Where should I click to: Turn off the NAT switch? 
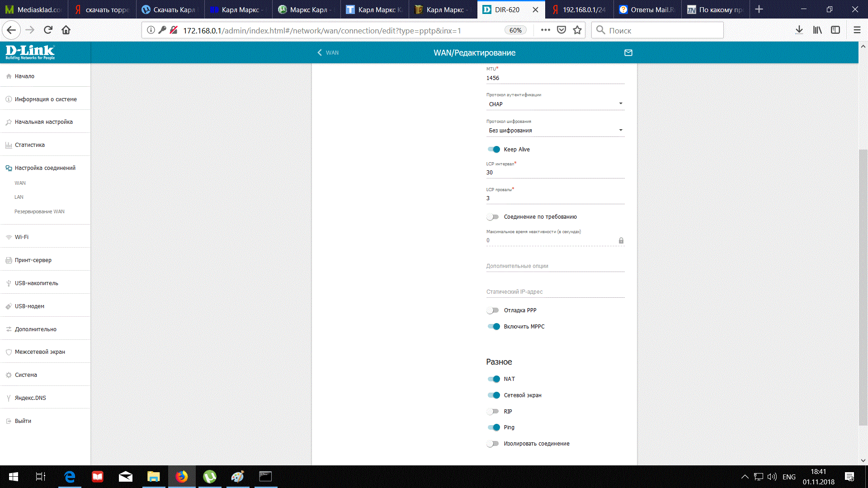[x=494, y=379]
